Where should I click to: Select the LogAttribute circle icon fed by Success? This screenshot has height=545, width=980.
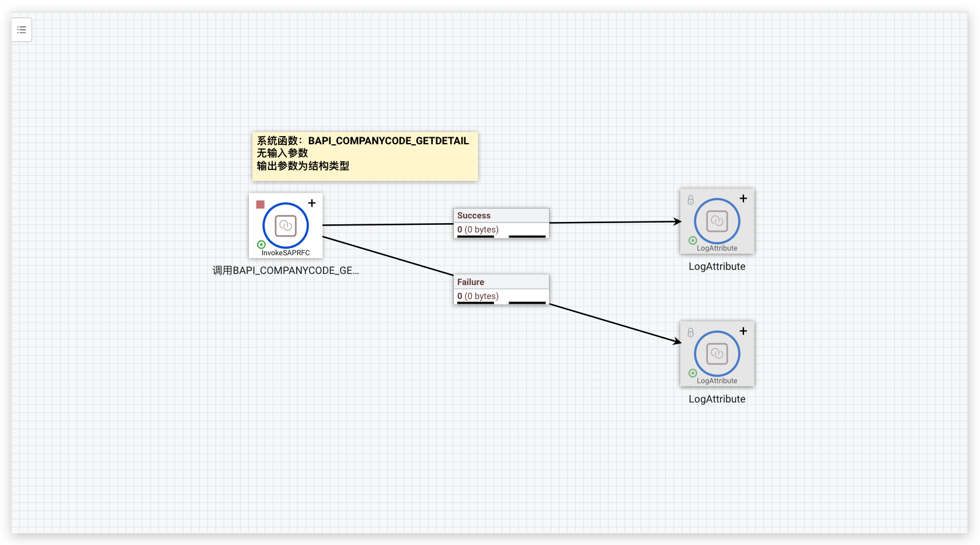[x=717, y=221]
